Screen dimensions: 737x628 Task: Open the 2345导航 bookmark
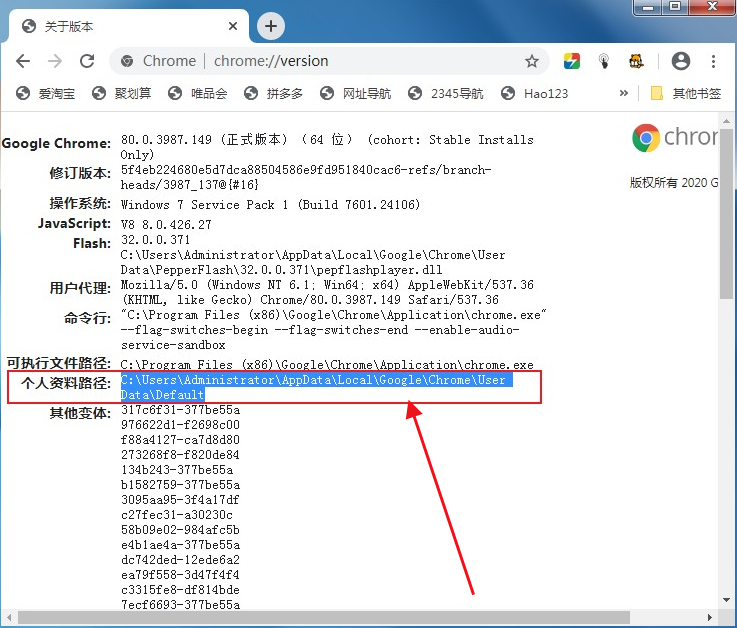(445, 94)
